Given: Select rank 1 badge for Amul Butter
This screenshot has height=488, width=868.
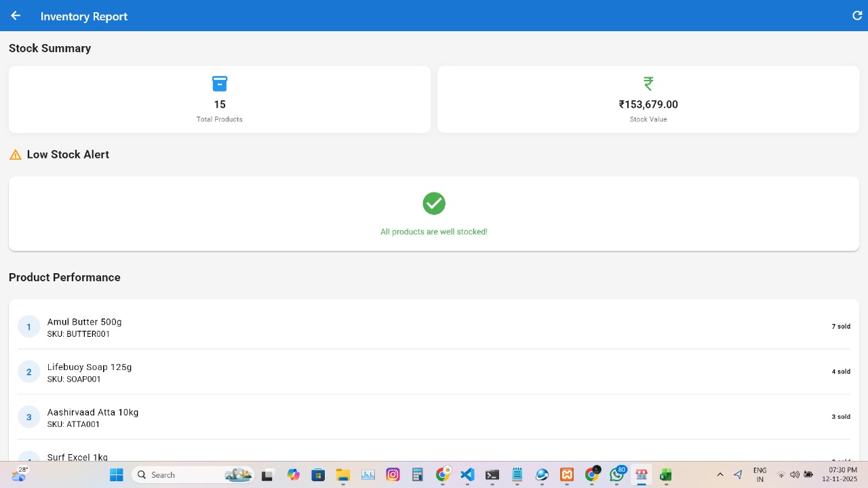Looking at the screenshot, I should [x=28, y=327].
